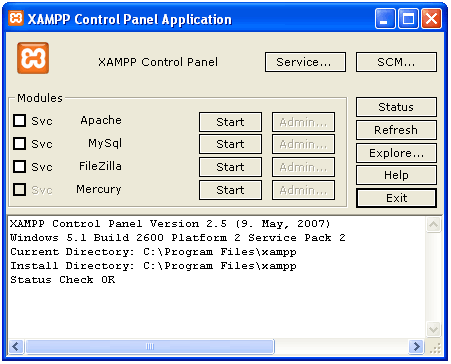
Task: Open the SCM... button
Action: click(x=396, y=62)
